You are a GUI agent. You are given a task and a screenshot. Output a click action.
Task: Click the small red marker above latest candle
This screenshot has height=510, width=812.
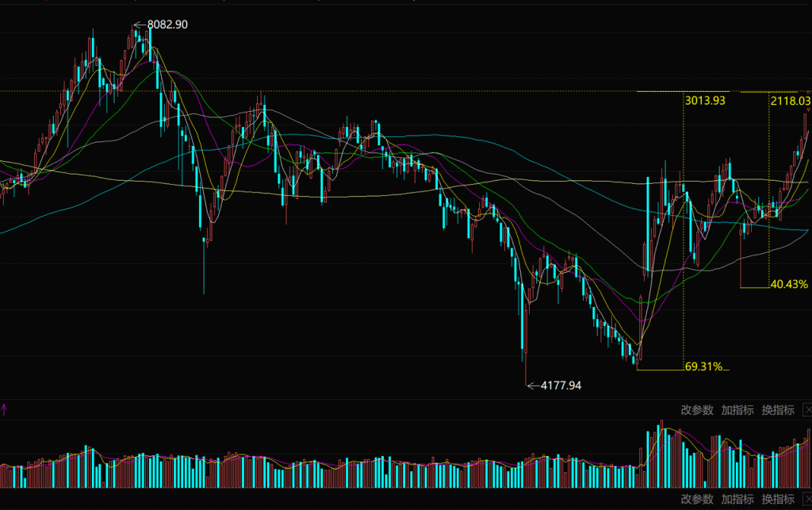click(809, 110)
